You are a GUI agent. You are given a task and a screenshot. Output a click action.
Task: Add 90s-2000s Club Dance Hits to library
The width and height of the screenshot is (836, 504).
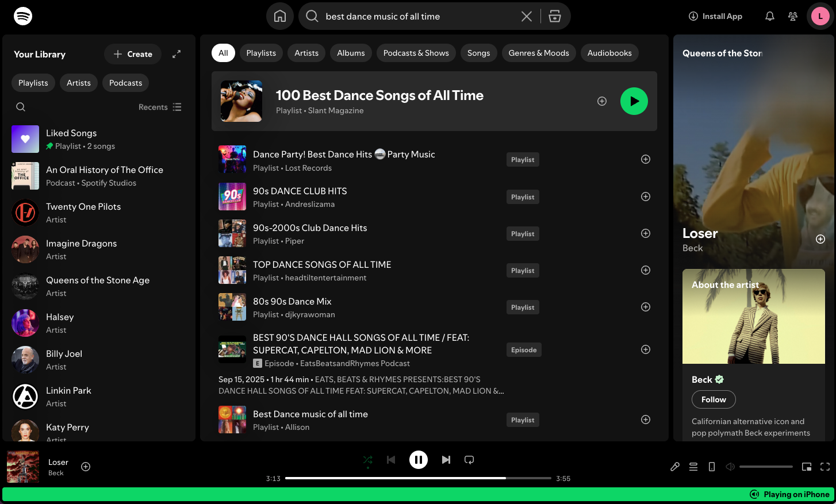pyautogui.click(x=646, y=233)
